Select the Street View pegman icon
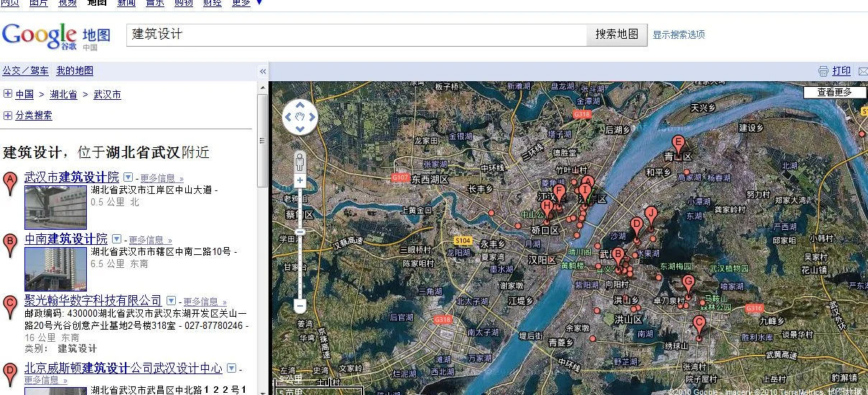This screenshot has height=395, width=868. coord(300,161)
